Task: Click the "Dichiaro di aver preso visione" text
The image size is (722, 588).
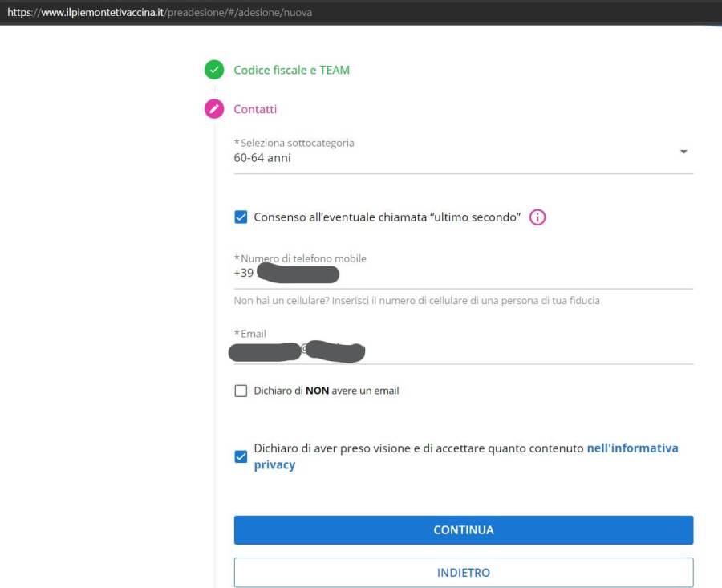Action: point(418,448)
